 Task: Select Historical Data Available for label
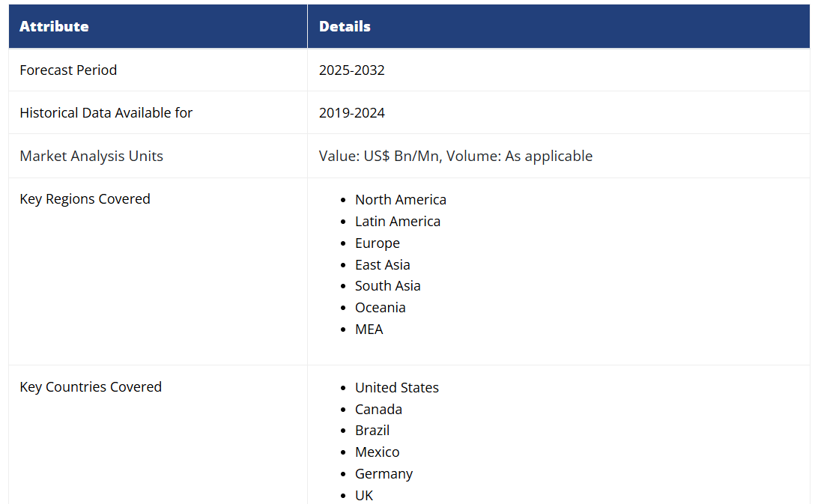tap(106, 112)
